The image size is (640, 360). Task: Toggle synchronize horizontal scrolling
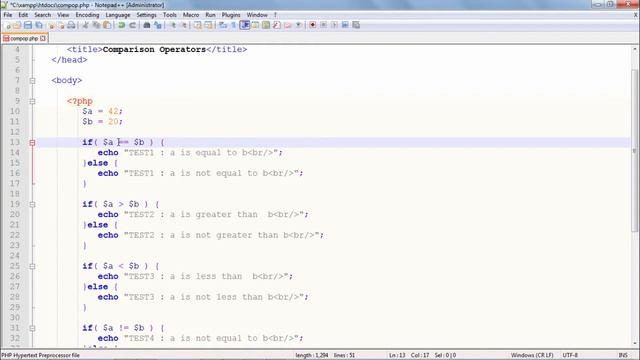(x=208, y=25)
